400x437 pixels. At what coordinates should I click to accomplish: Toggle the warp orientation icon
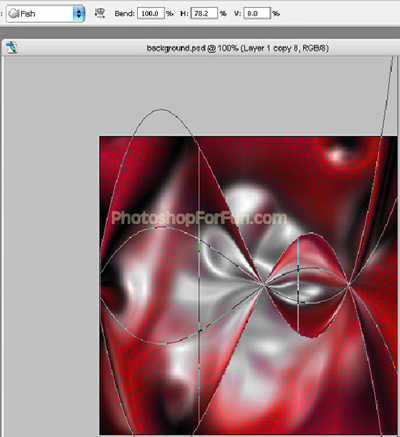pos(100,13)
